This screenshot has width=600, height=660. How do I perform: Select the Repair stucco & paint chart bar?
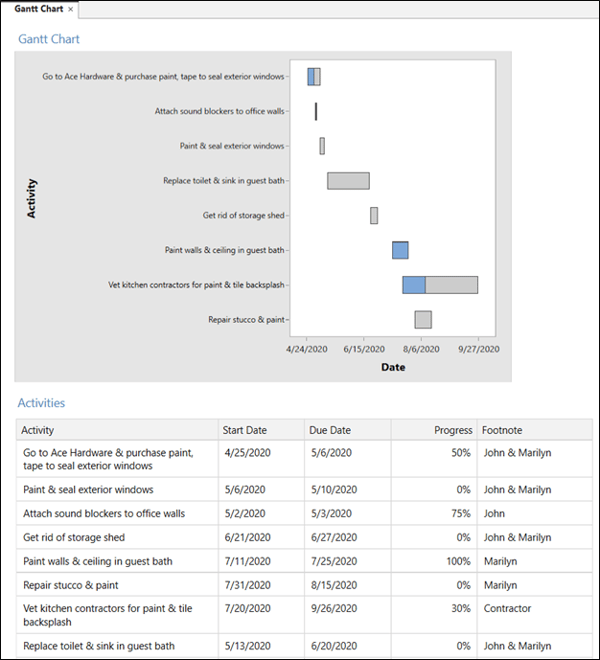coord(423,319)
